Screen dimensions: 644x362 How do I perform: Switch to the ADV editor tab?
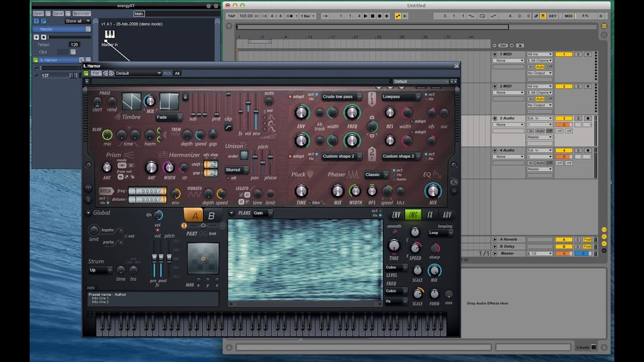click(x=447, y=215)
